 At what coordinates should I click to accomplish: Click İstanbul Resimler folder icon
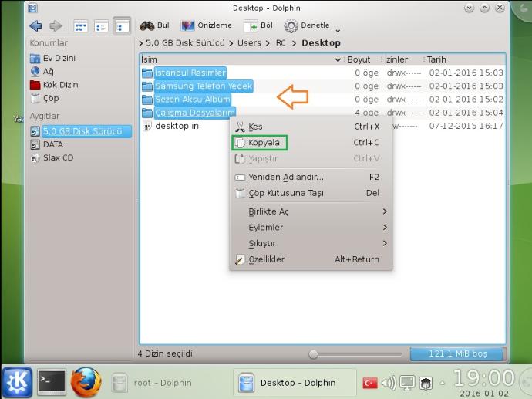pos(147,73)
